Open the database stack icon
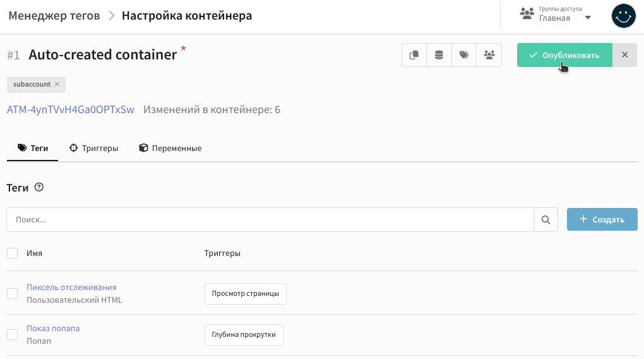 click(439, 55)
